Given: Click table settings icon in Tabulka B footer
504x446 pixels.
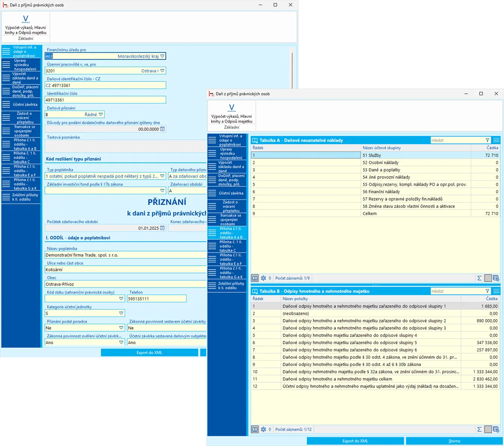Looking at the screenshot, I should tap(496, 429).
